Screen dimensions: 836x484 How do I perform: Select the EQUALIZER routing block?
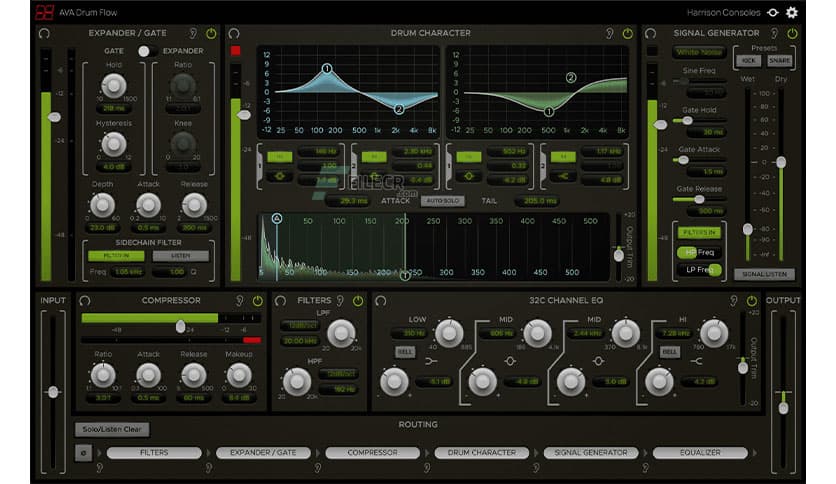pyautogui.click(x=700, y=453)
